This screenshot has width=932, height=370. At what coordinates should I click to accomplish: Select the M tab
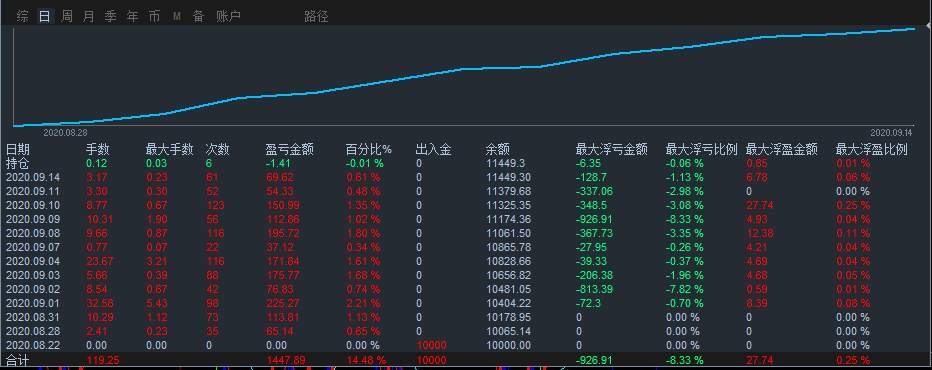click(177, 17)
